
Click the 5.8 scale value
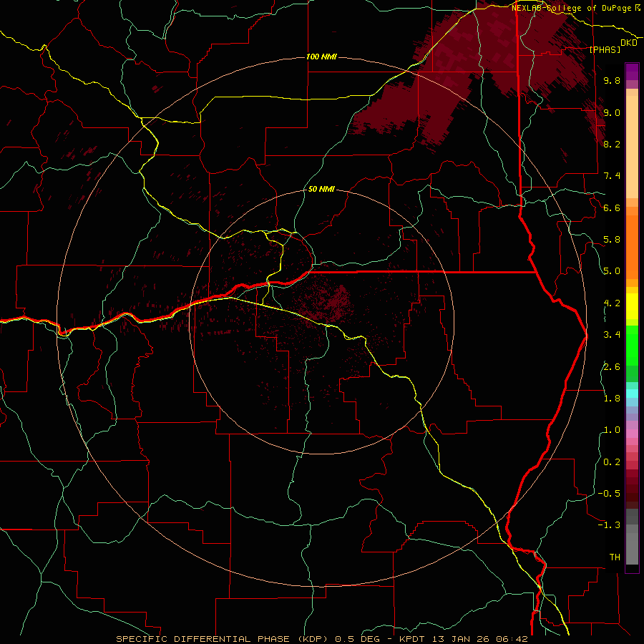(x=612, y=240)
